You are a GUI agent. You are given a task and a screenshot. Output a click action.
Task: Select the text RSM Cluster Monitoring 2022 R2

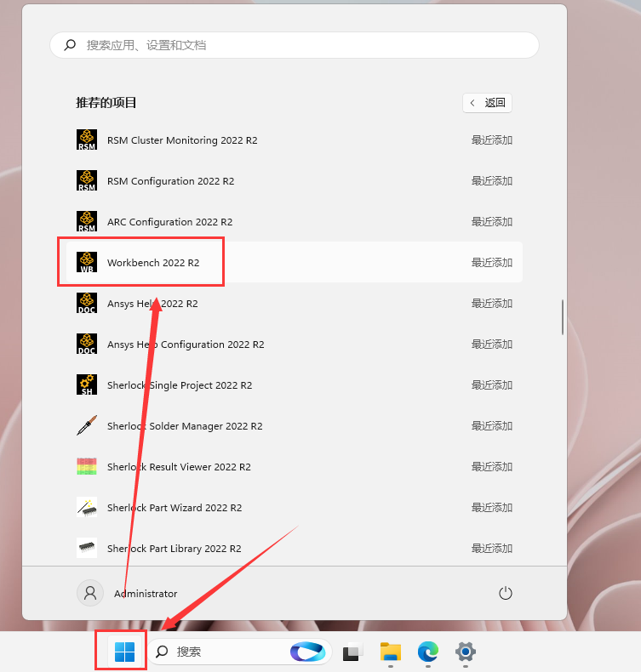[x=182, y=140]
